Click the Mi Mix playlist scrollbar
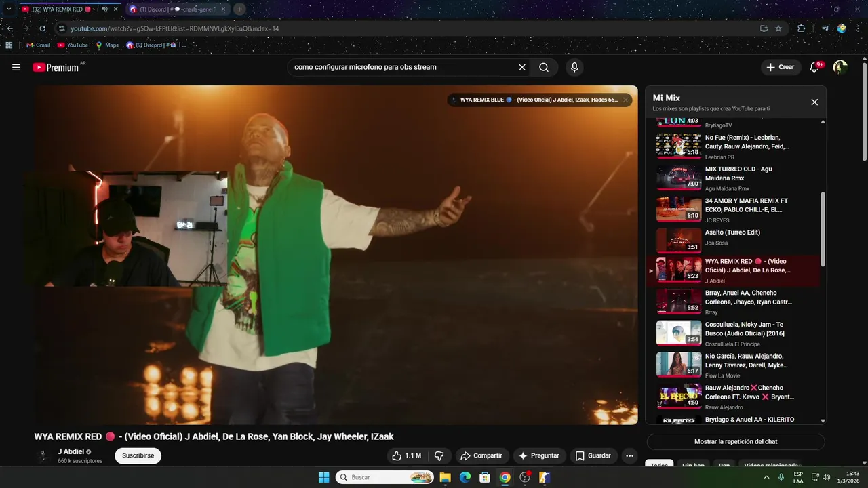The height and width of the screenshot is (488, 868). (x=823, y=229)
